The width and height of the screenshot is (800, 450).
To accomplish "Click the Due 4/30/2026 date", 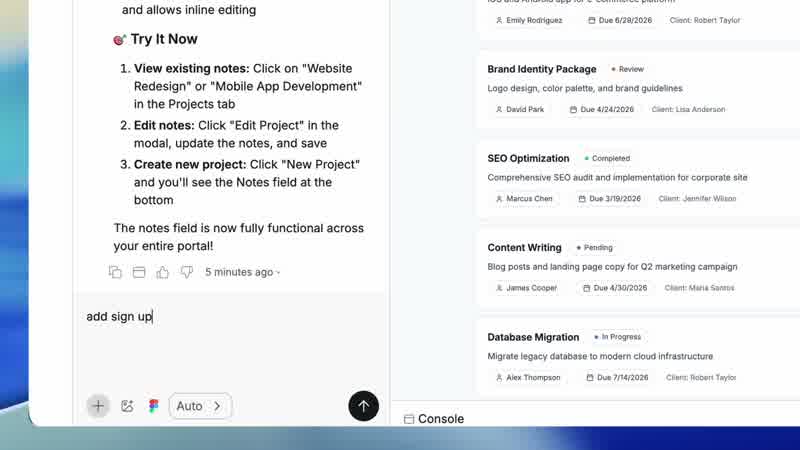I will (614, 288).
